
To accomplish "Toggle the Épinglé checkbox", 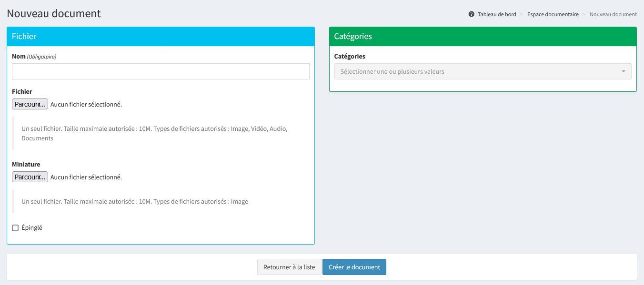I will coord(15,228).
